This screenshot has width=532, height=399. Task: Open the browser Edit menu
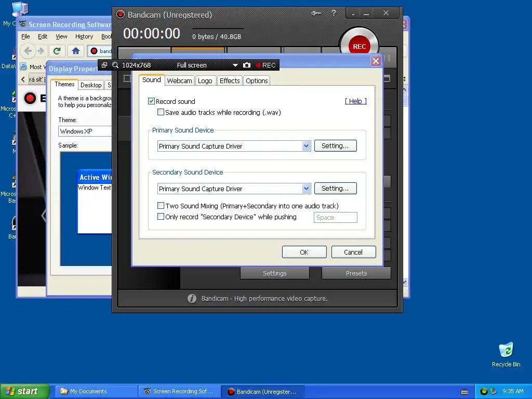43,36
